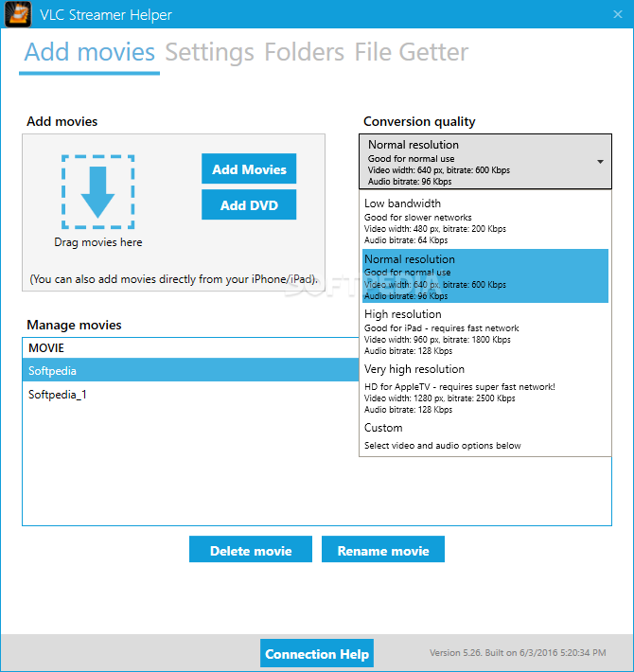Click the Rename movie button

(383, 549)
